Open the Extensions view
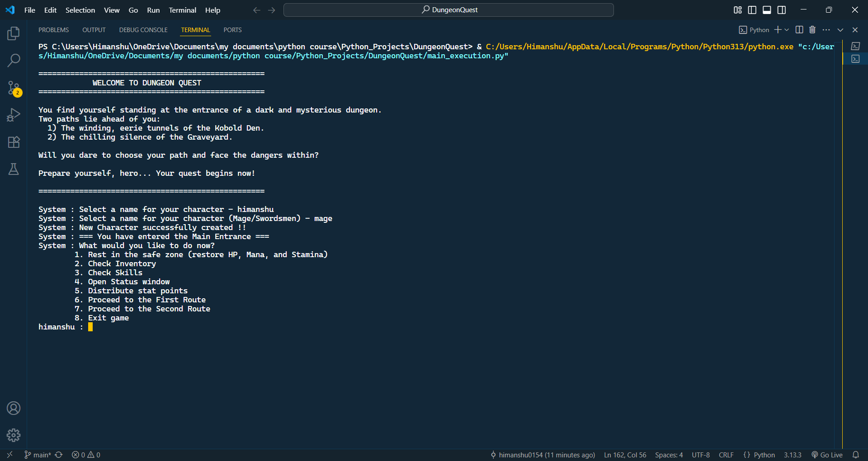Image resolution: width=868 pixels, height=461 pixels. 14,142
